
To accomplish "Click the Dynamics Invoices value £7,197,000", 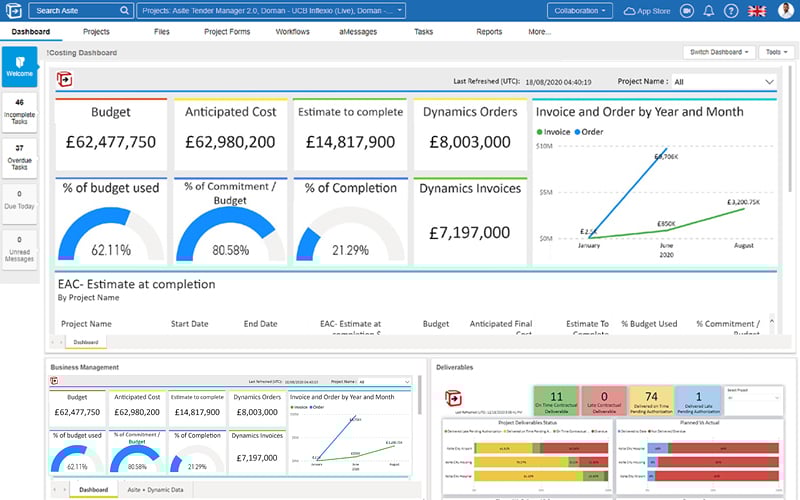I will 469,233.
